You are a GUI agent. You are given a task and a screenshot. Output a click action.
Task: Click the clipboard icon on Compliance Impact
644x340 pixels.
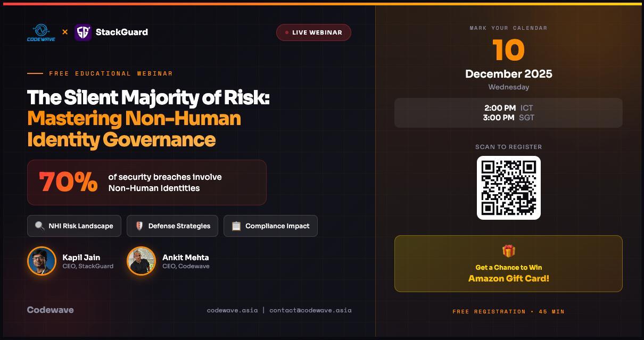click(x=235, y=226)
